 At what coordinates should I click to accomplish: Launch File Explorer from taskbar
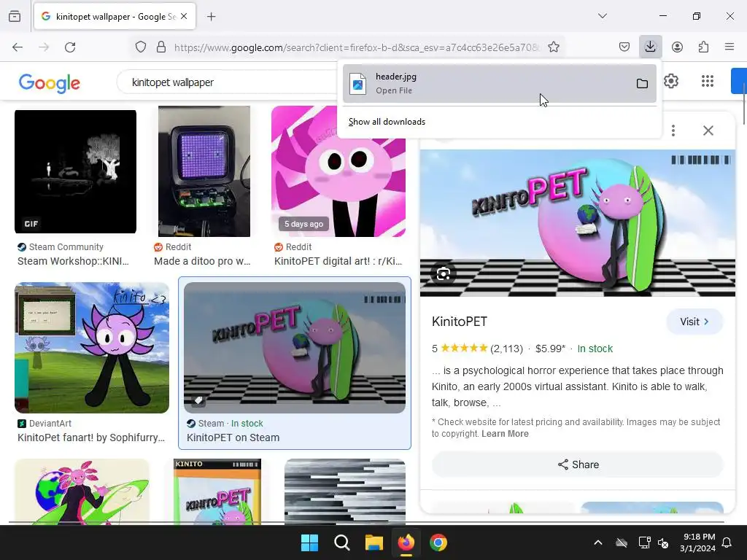tap(374, 542)
